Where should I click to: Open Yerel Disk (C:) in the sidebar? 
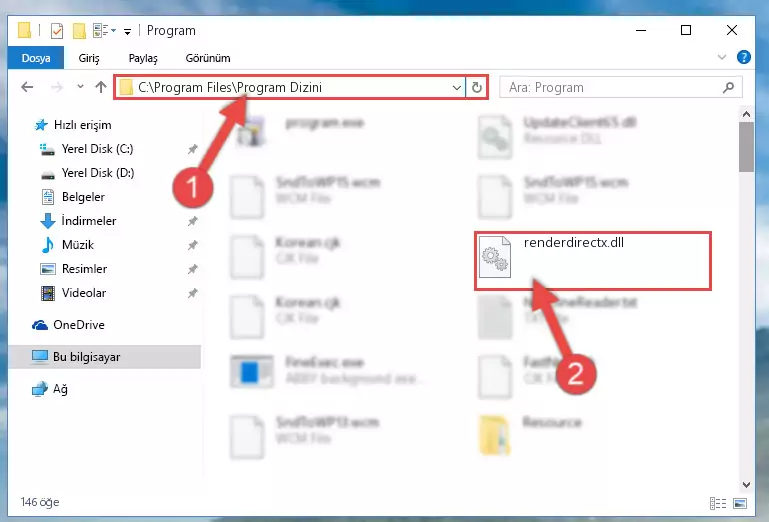(97, 149)
